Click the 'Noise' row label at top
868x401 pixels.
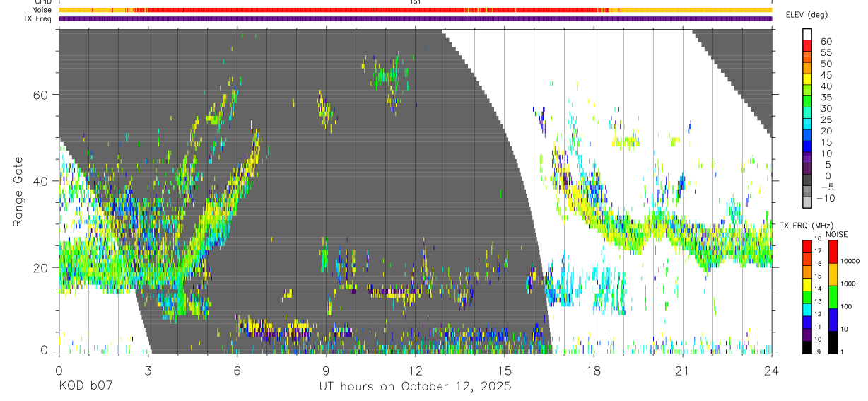[42, 10]
